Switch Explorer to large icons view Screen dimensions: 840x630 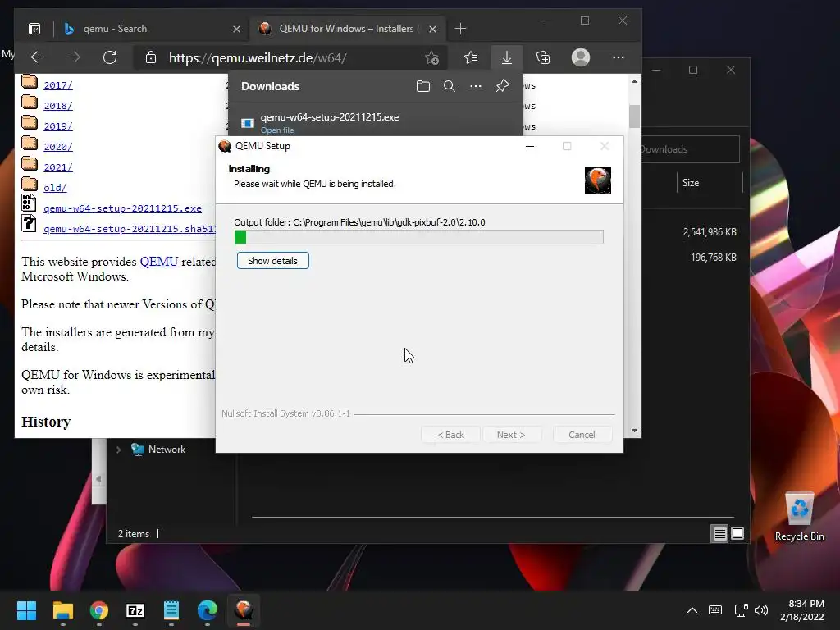pyautogui.click(x=737, y=533)
